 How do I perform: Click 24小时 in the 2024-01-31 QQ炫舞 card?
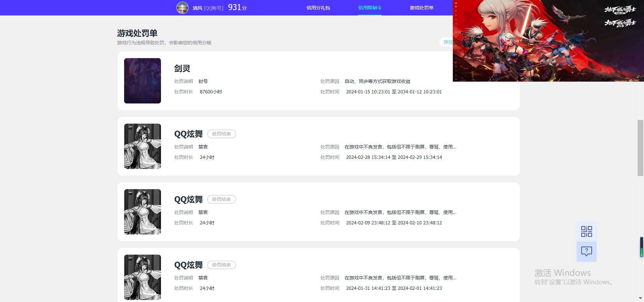click(x=207, y=288)
